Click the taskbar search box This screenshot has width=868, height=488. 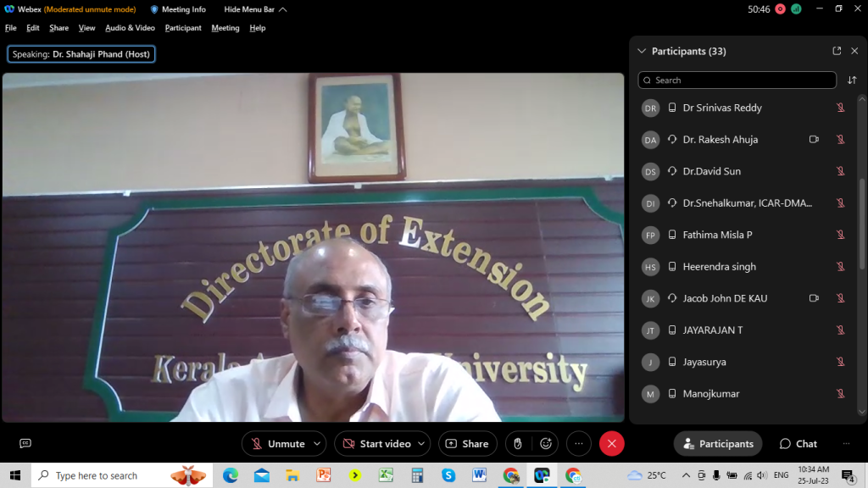[x=122, y=475]
